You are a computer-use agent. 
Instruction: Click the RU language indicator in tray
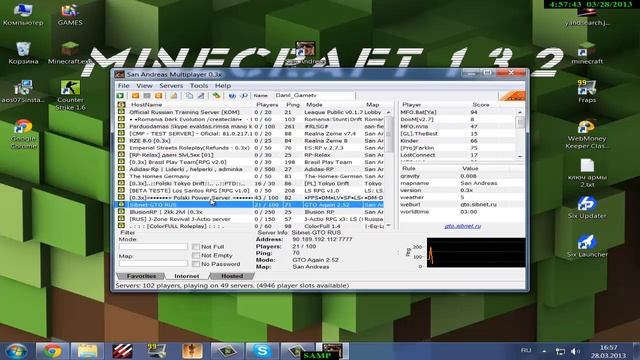(526, 351)
